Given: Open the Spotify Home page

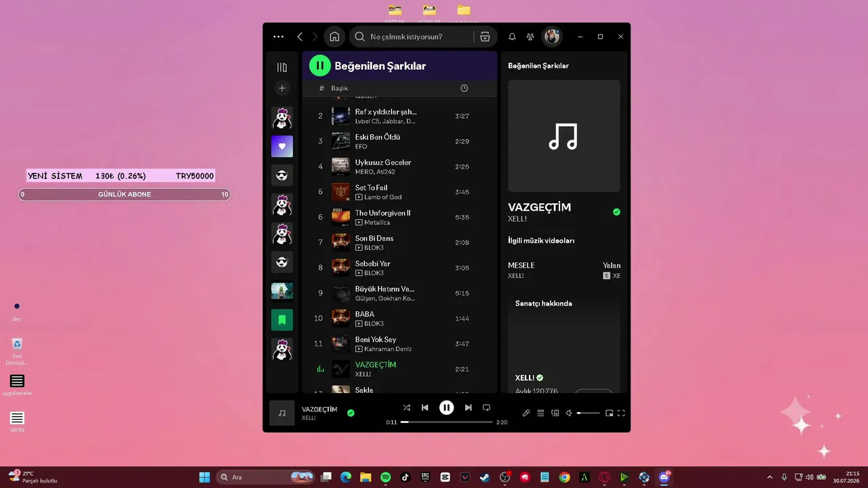Looking at the screenshot, I should (x=334, y=37).
